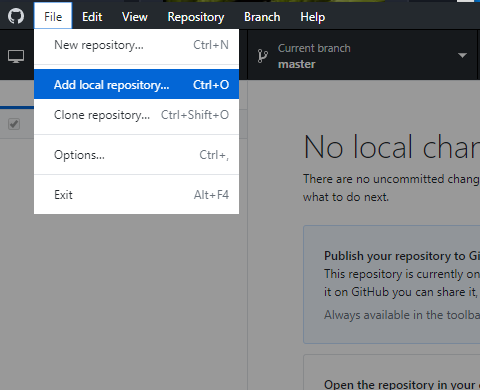Select Clone repository from File menu
Image resolution: width=480 pixels, height=390 pixels.
tap(136, 115)
